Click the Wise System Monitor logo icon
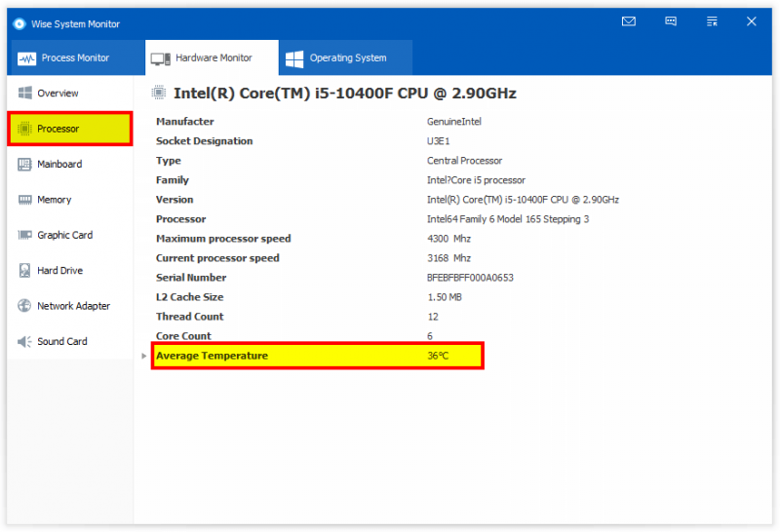 tap(19, 23)
